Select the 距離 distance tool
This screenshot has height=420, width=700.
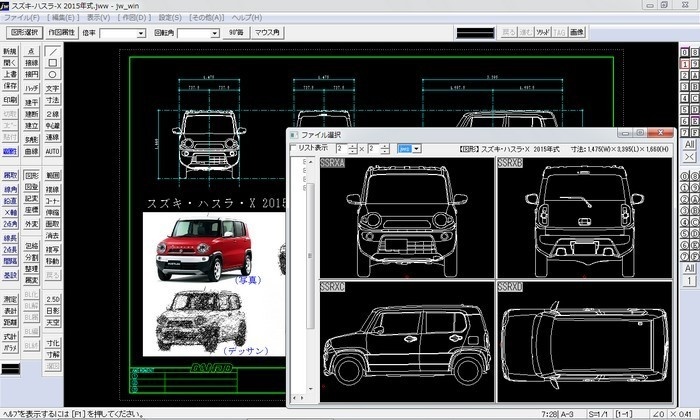(10, 322)
